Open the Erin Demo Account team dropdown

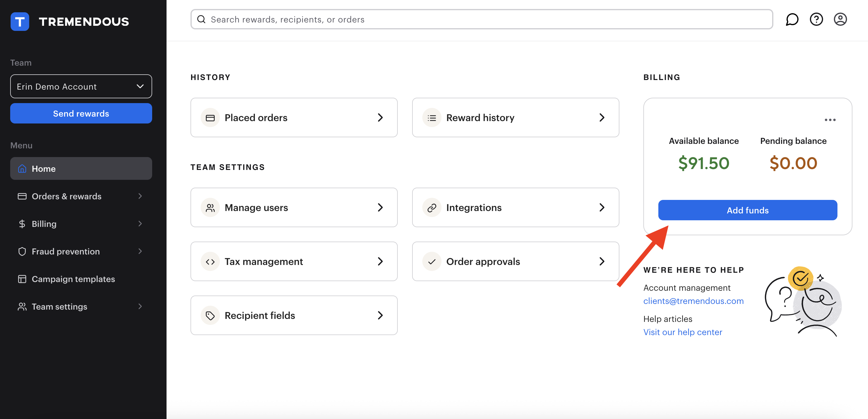(81, 87)
